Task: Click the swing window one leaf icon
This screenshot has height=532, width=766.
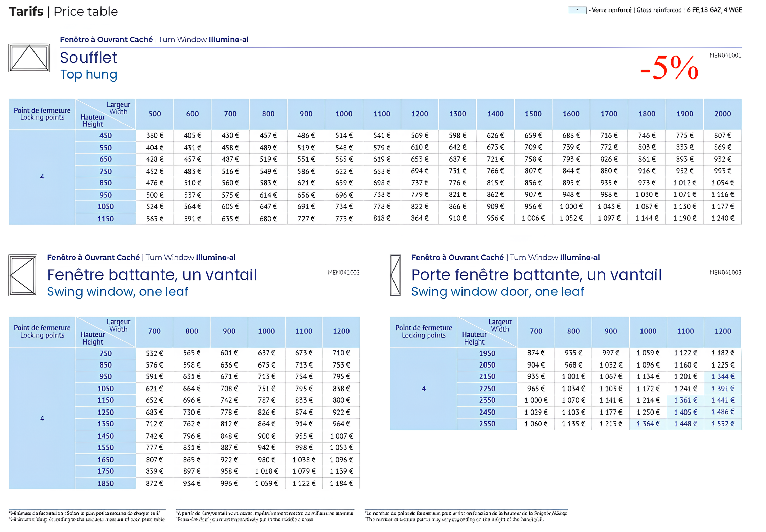Action: point(23,275)
